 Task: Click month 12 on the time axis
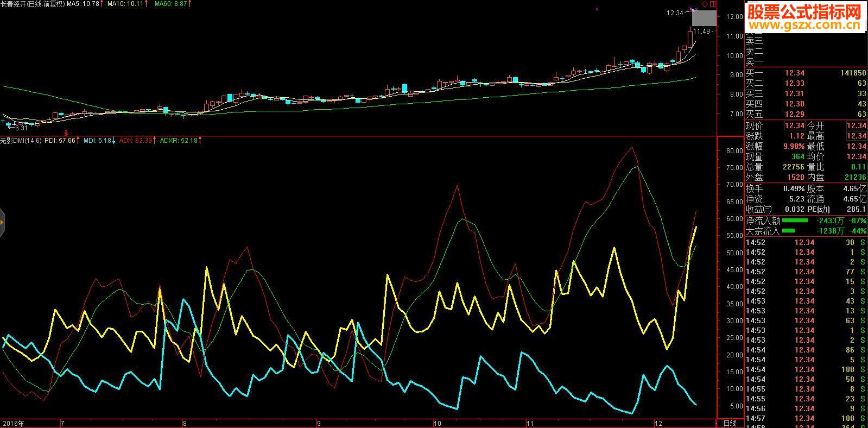[659, 423]
